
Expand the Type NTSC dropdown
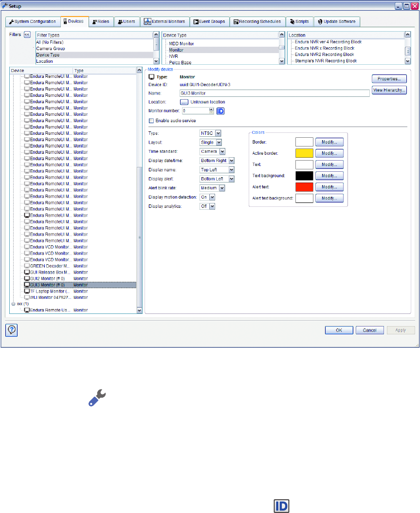218,133
